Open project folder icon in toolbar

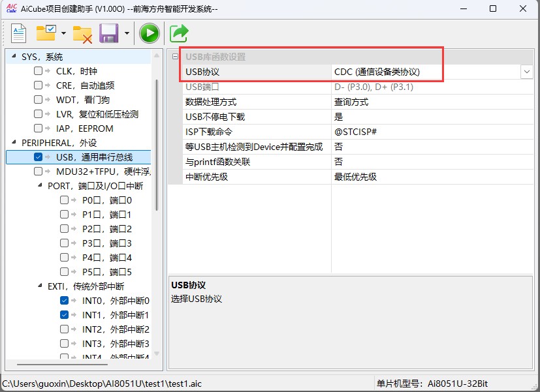[x=46, y=33]
